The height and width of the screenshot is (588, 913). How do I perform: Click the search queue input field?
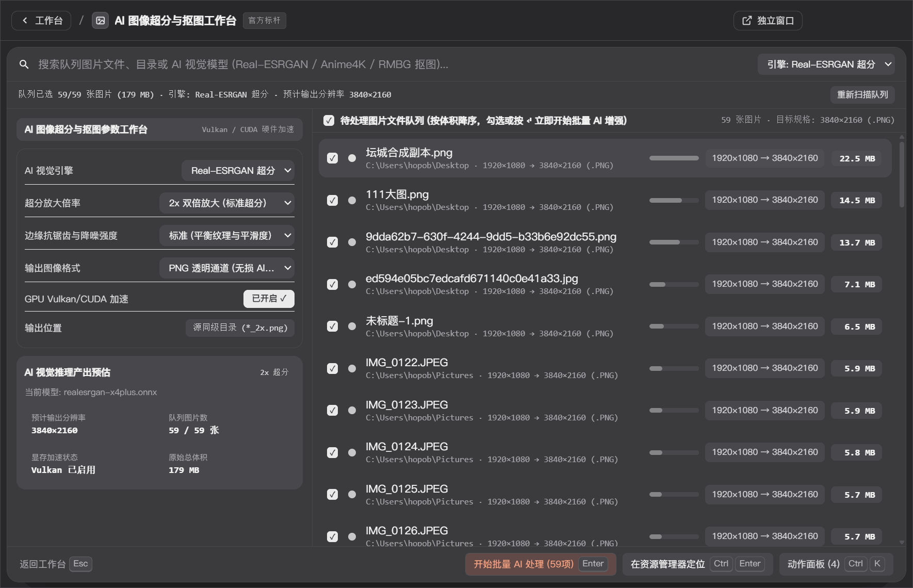pyautogui.click(x=392, y=64)
